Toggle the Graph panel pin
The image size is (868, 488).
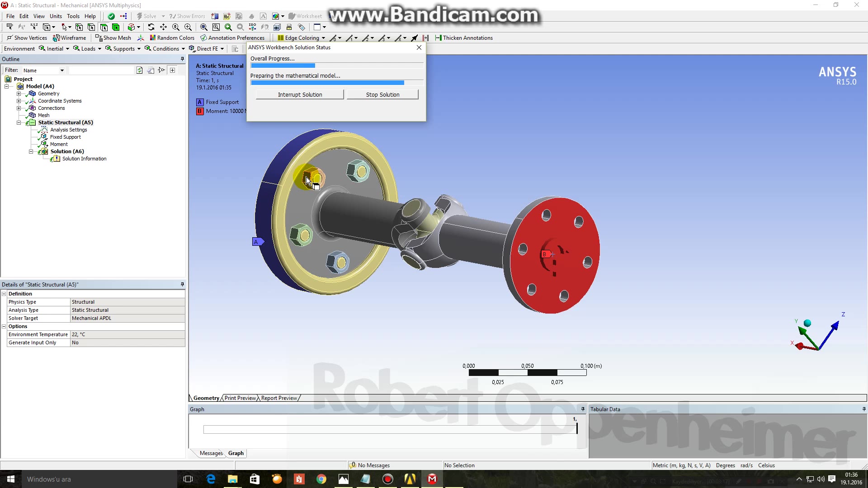[583, 409]
